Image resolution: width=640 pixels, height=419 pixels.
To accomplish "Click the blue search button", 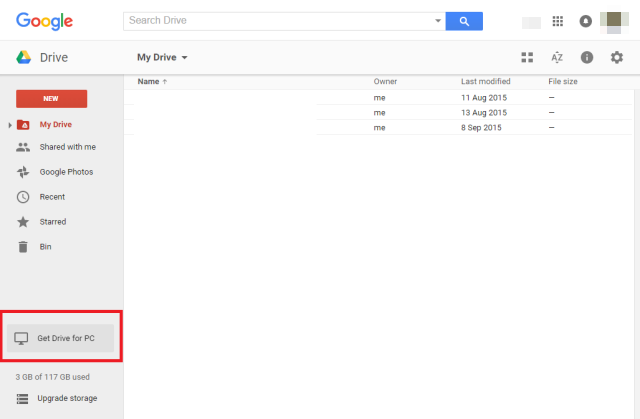I will point(464,20).
